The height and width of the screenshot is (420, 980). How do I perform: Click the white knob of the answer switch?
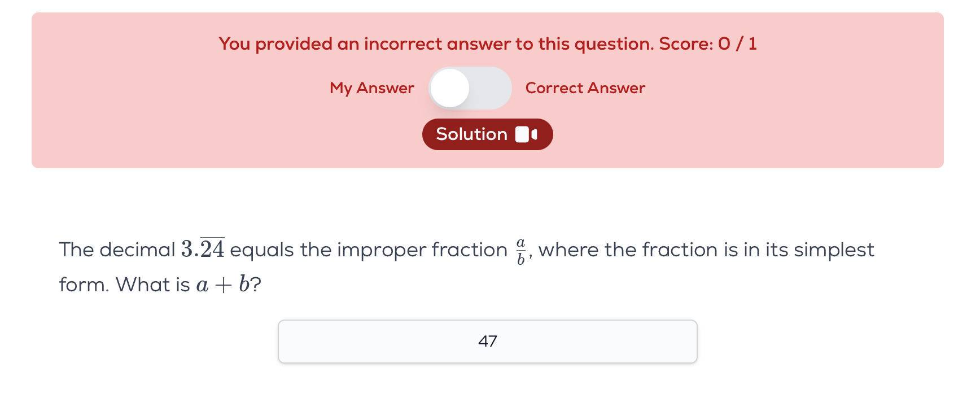(x=450, y=88)
